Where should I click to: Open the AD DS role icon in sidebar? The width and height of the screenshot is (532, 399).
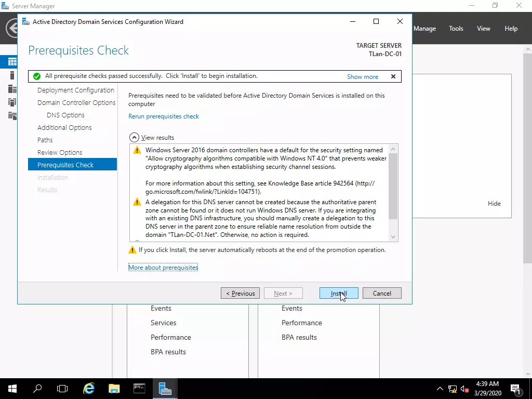(x=12, y=102)
